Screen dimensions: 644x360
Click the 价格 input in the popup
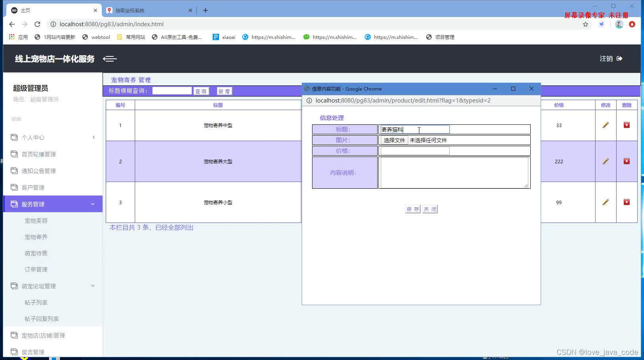tap(415, 151)
